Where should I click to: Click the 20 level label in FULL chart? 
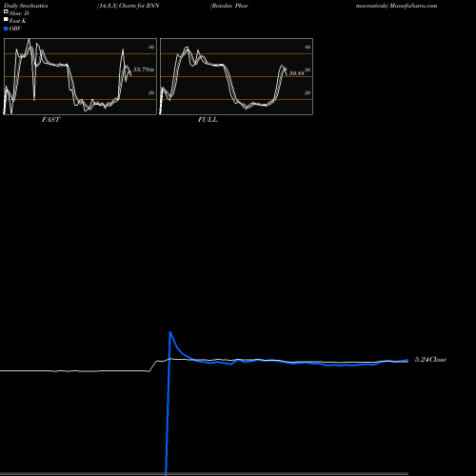tap(307, 92)
